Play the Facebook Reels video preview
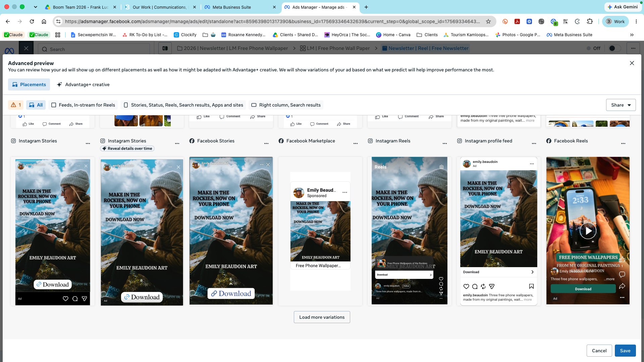The height and width of the screenshot is (362, 644). [588, 231]
